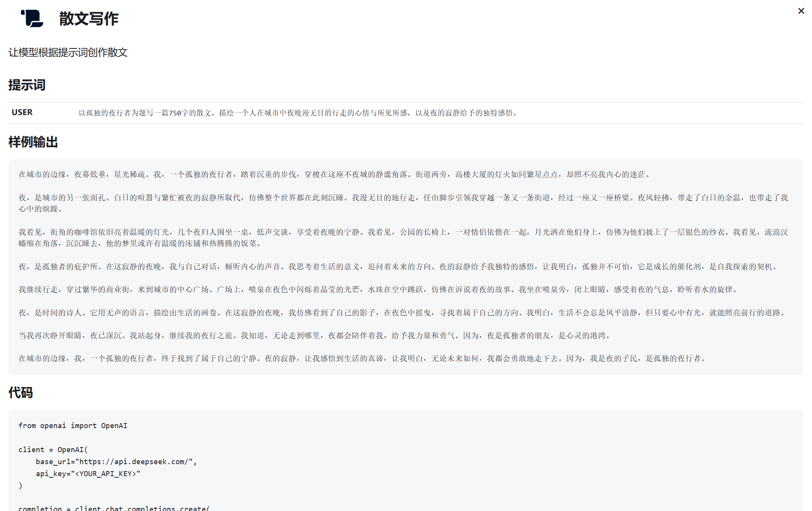812x511 pixels.
Task: Click the USER role label
Action: [x=22, y=112]
